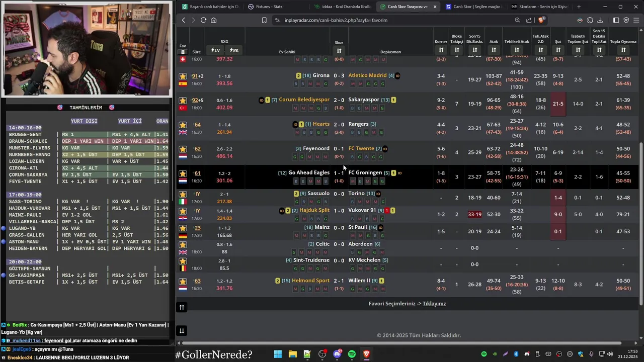The width and height of the screenshot is (644, 362).
Task: Click the Fav trash icon in header
Action: (x=183, y=52)
